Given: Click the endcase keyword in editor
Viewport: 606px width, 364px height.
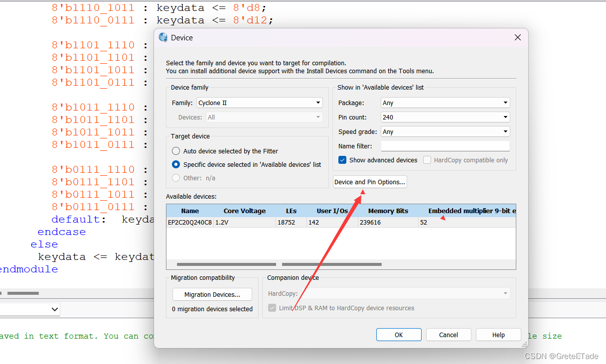Looking at the screenshot, I should pos(62,232).
